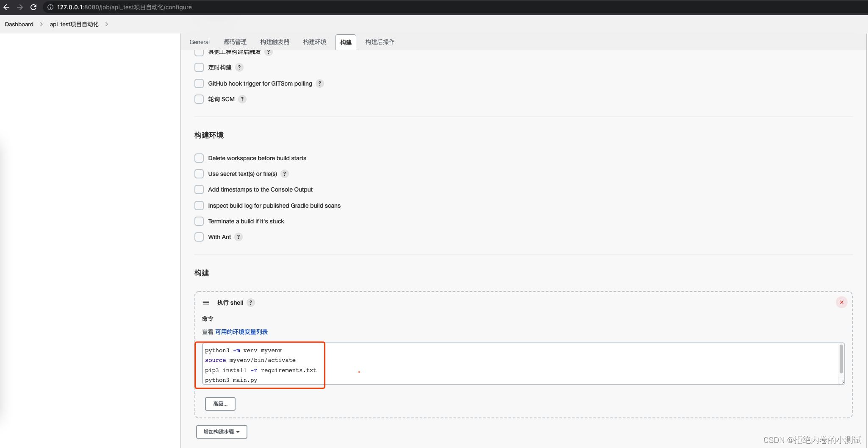The height and width of the screenshot is (448, 868).
Task: Click help icon next to 其他工程构建后触发
Action: pos(269,52)
